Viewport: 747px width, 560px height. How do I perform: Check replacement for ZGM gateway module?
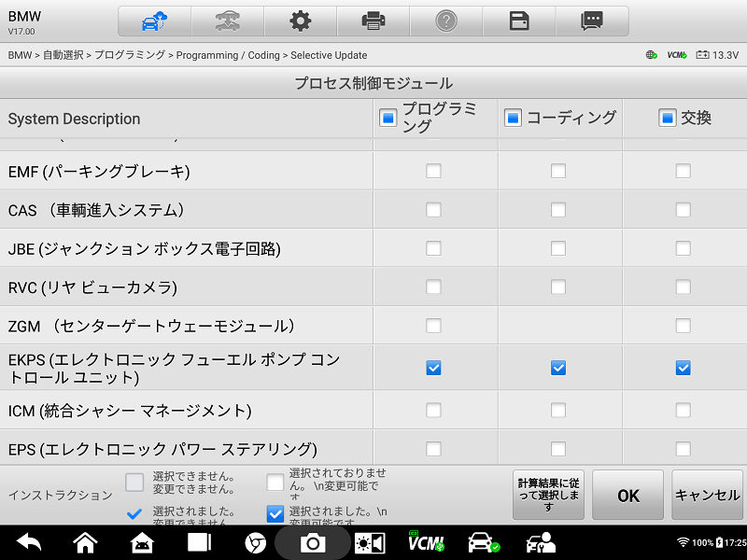pos(684,326)
